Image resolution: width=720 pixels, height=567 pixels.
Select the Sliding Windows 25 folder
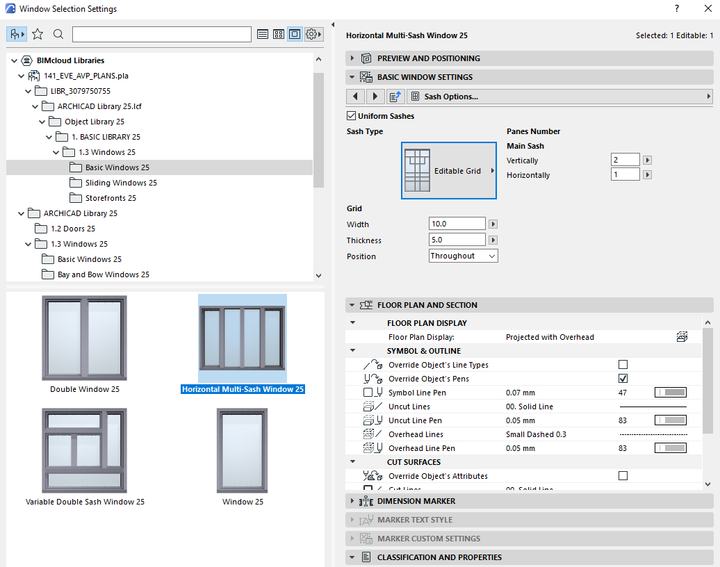coord(121,183)
